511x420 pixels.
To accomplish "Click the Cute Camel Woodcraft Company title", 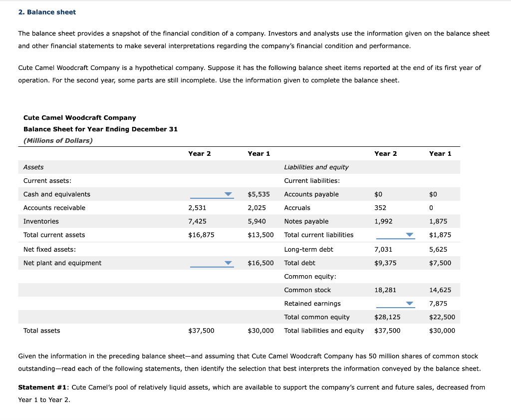I will click(x=80, y=117).
